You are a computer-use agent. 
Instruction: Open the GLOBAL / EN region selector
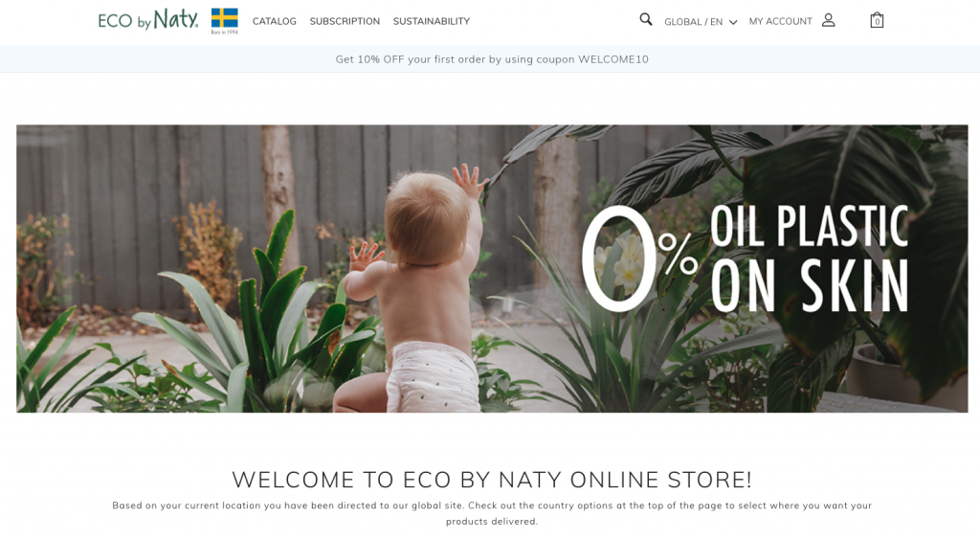coord(701,22)
